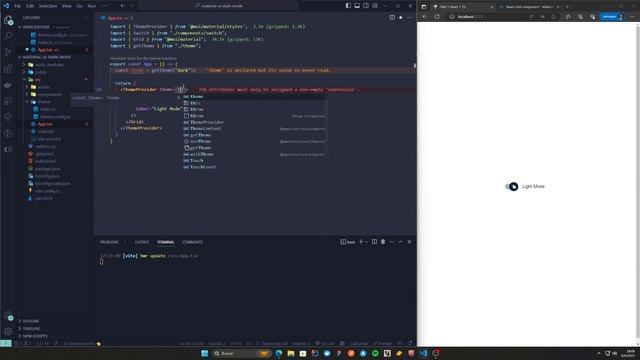Viewport: 640px width, 360px height.
Task: Open the Run menu
Action: point(92,6)
